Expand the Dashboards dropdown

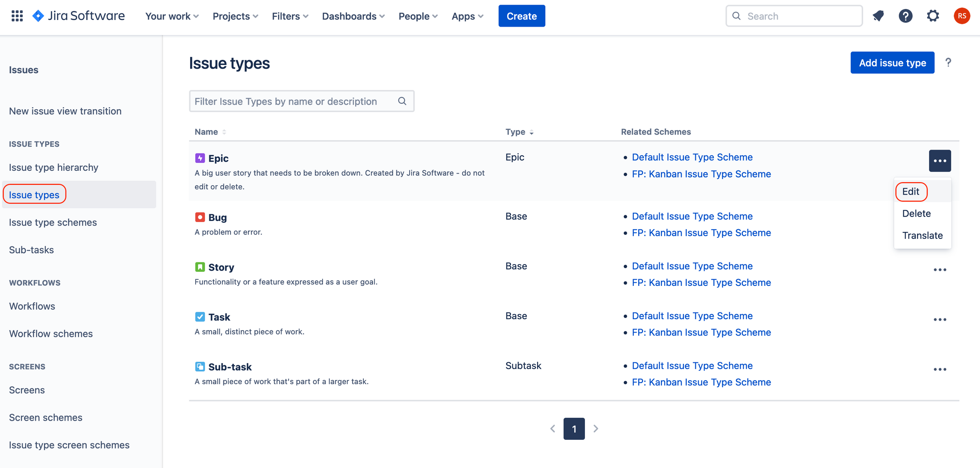(x=353, y=16)
